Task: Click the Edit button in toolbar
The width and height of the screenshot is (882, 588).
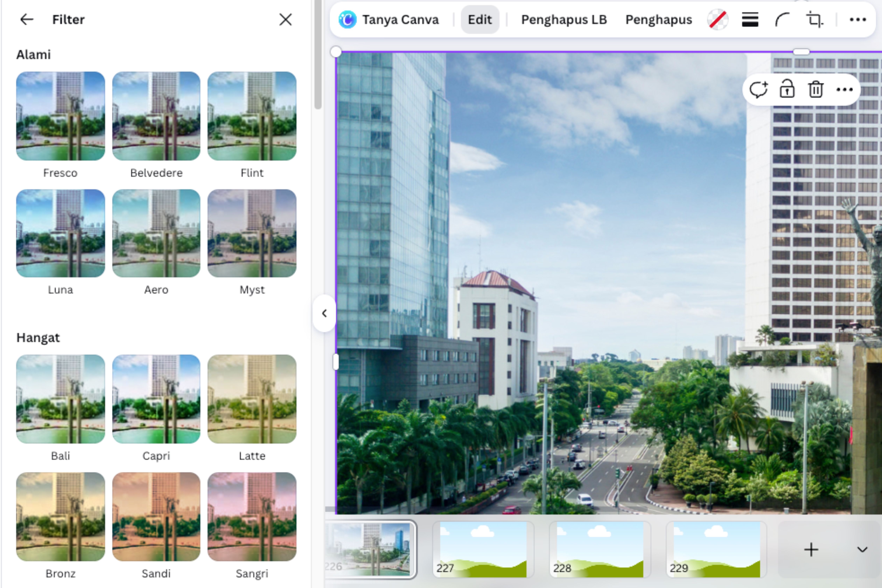Action: 480,19
